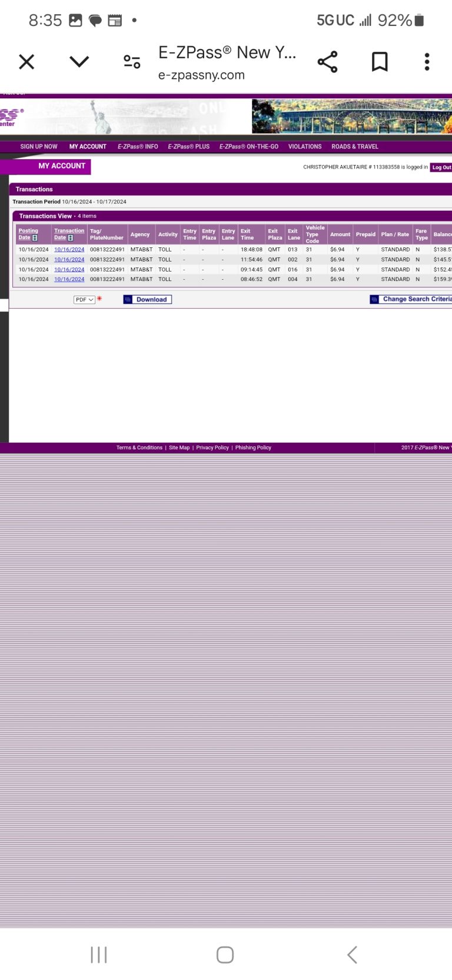The height and width of the screenshot is (980, 452).
Task: Open the PDF format dropdown
Action: (x=84, y=300)
